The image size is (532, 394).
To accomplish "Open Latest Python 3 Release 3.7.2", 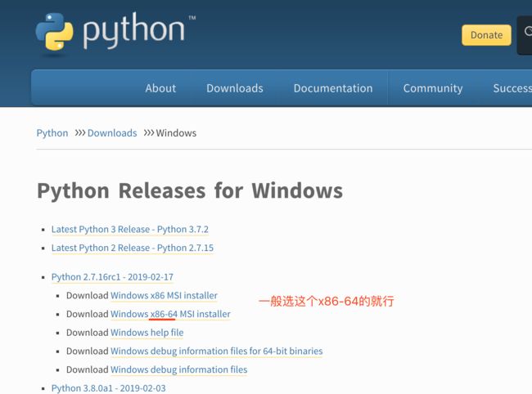I will pos(130,230).
